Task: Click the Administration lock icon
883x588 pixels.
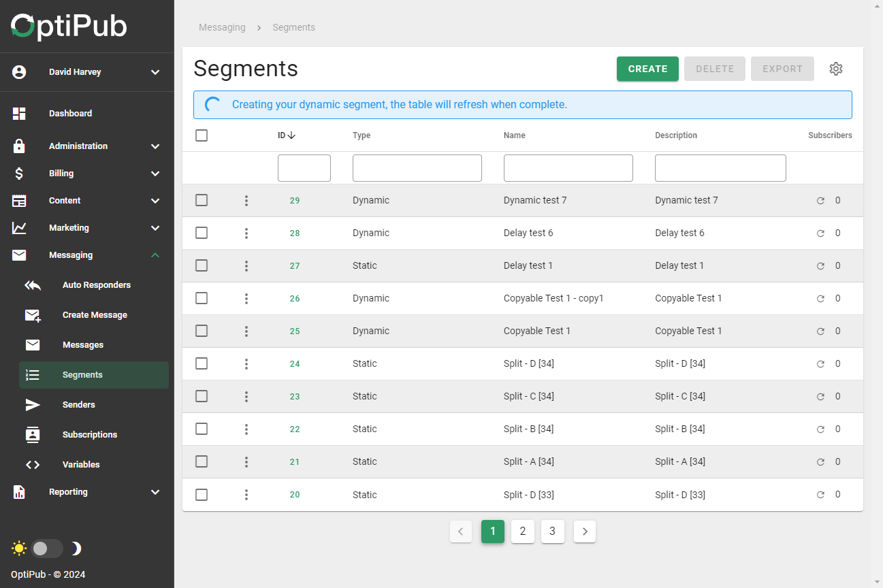Action: coord(19,146)
